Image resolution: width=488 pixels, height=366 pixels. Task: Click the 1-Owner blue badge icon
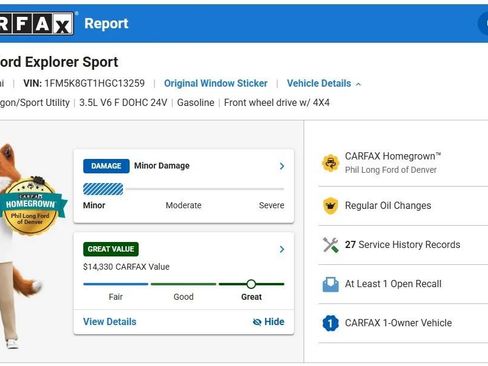click(330, 323)
